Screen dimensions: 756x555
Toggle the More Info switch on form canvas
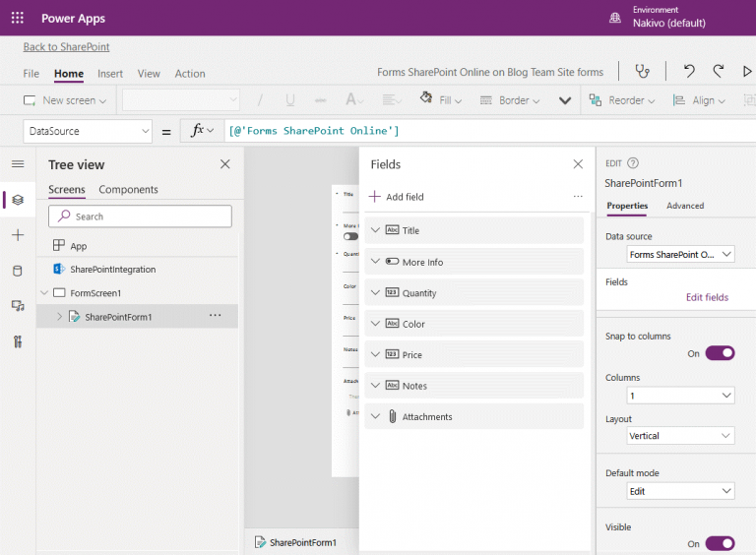[350, 236]
